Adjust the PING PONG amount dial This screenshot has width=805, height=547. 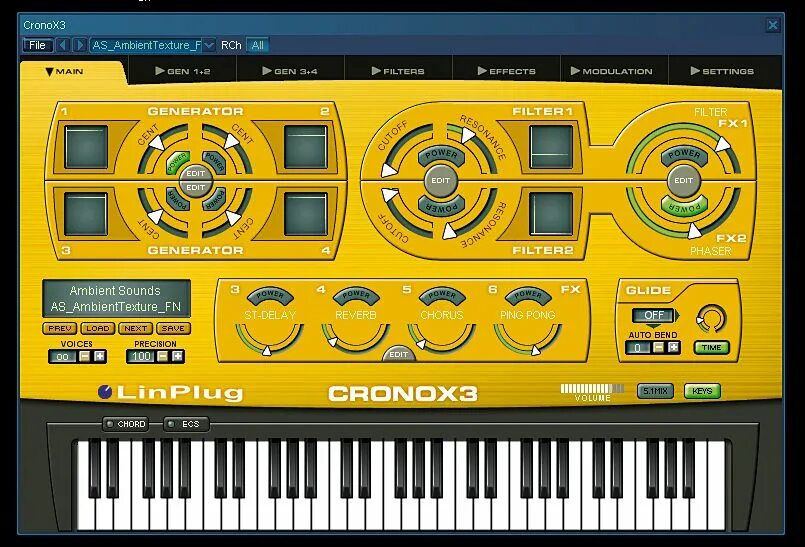point(528,338)
